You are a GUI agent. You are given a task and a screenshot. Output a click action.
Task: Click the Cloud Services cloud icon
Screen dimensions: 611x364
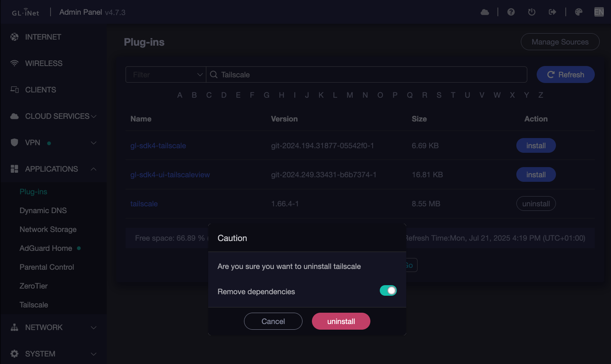pyautogui.click(x=14, y=116)
